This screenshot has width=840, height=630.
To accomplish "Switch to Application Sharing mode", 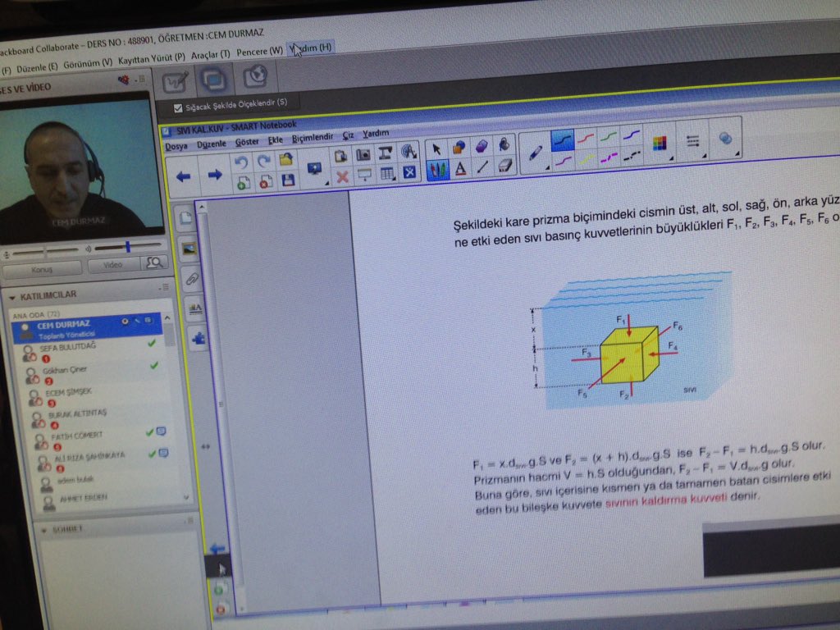I will 214,80.
